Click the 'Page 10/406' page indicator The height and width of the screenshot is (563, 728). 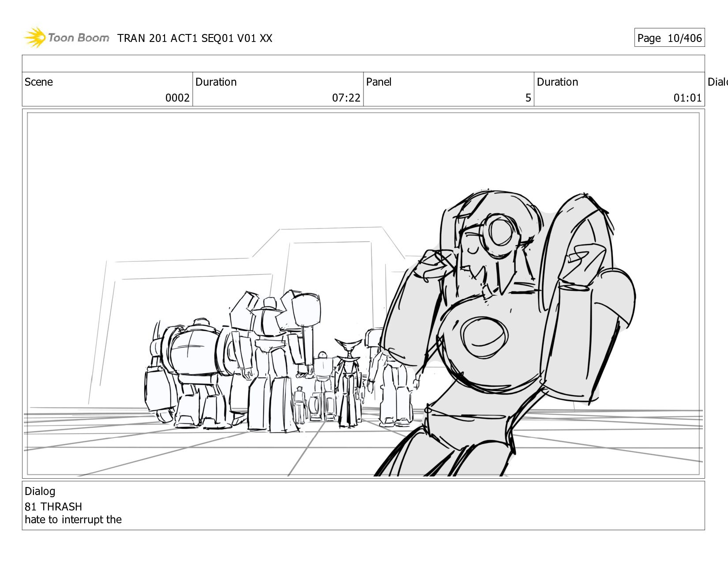[669, 38]
